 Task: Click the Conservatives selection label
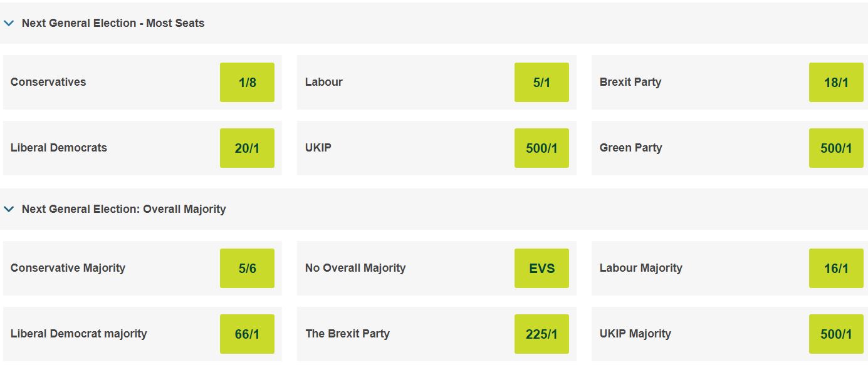[x=48, y=82]
